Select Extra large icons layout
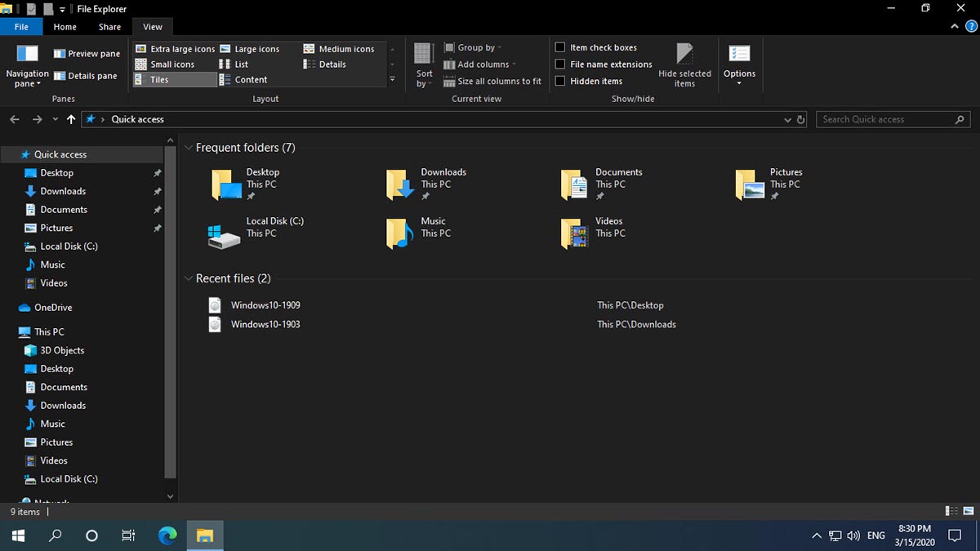Screen dimensions: 980x551 tap(175, 49)
